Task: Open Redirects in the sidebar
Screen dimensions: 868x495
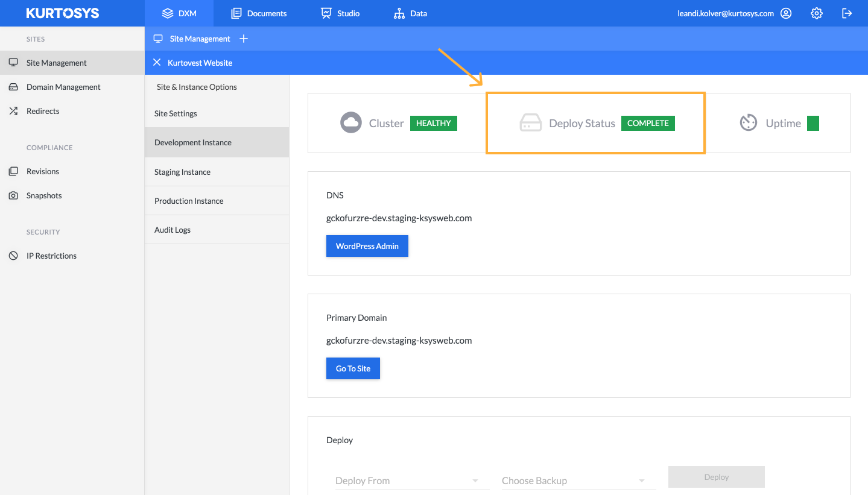Action: click(x=72, y=111)
